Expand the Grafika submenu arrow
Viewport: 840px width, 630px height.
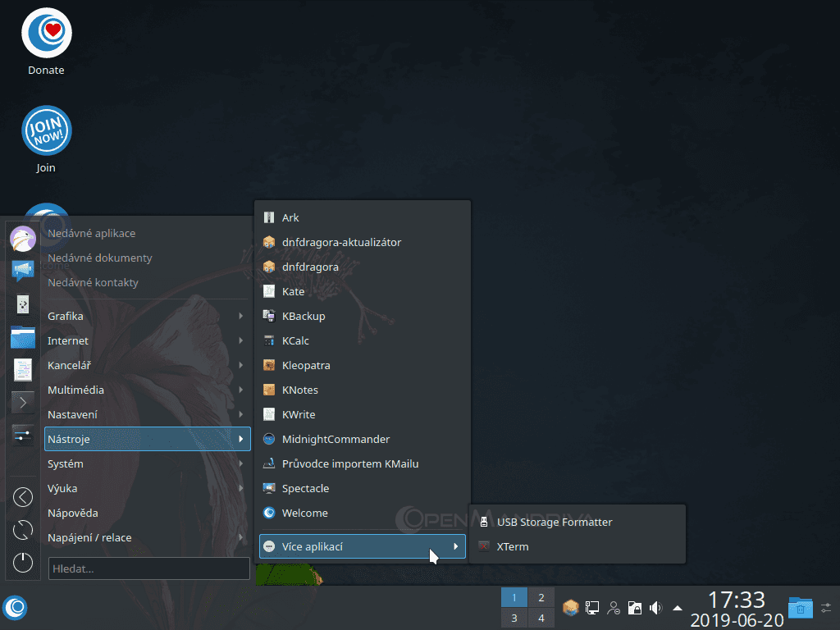click(x=240, y=316)
